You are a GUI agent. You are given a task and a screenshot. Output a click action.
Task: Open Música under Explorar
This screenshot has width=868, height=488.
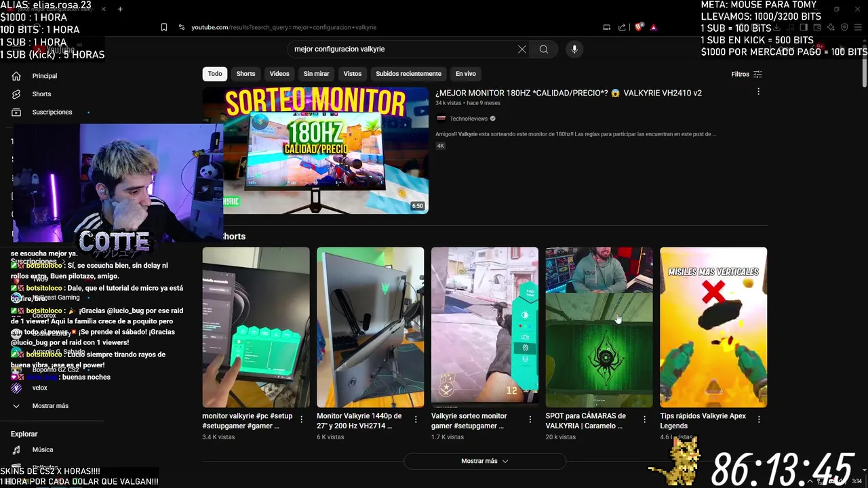[42, 449]
